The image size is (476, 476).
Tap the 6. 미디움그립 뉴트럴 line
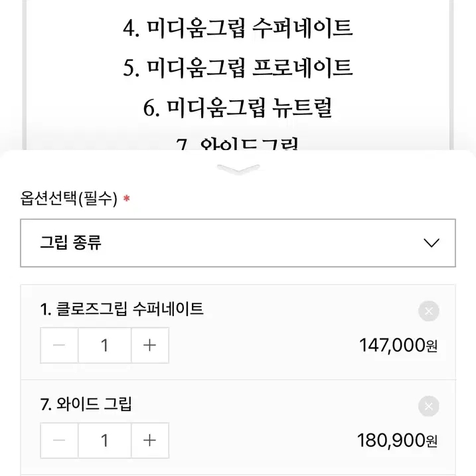tap(238, 108)
